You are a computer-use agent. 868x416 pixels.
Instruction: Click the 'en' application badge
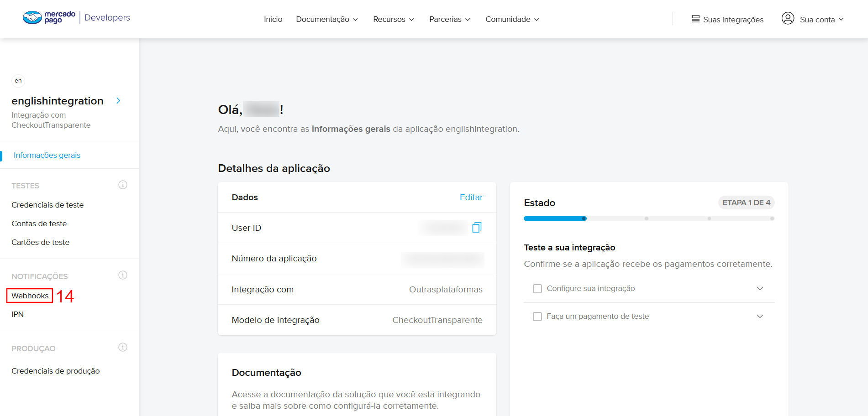[x=18, y=81]
